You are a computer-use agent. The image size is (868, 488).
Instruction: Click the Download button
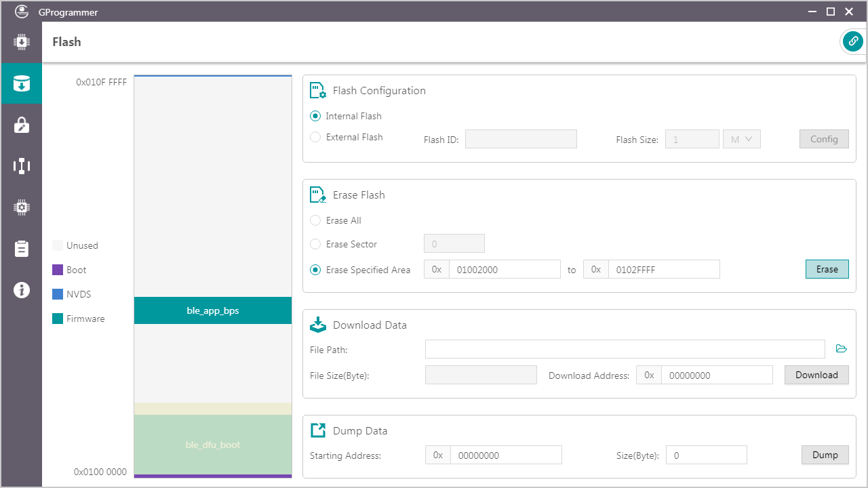pyautogui.click(x=816, y=375)
